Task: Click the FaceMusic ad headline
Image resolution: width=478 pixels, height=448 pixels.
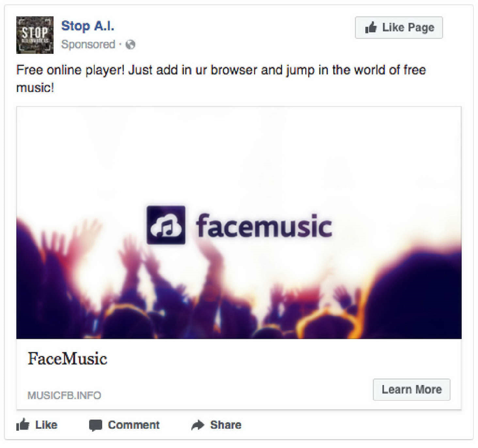Action: [68, 359]
